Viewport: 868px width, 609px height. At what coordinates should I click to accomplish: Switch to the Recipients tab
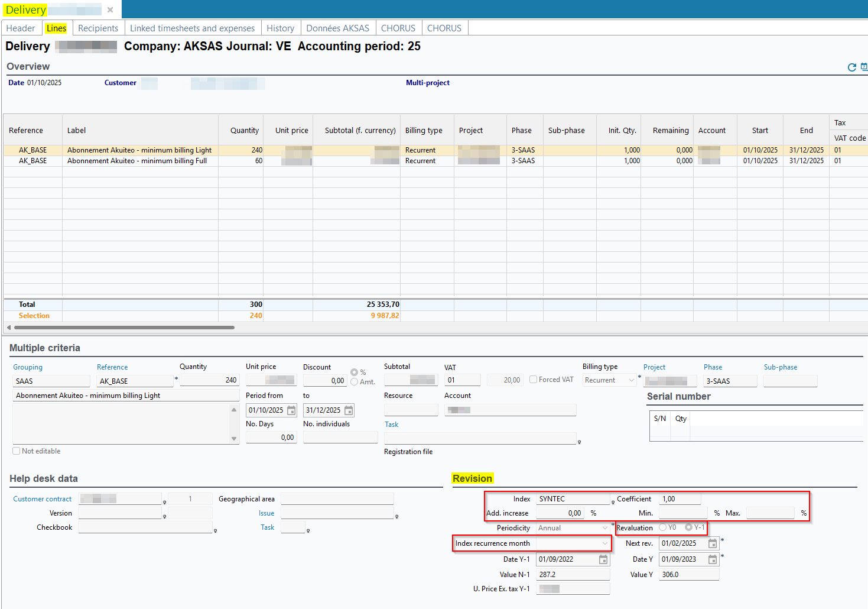coord(98,28)
